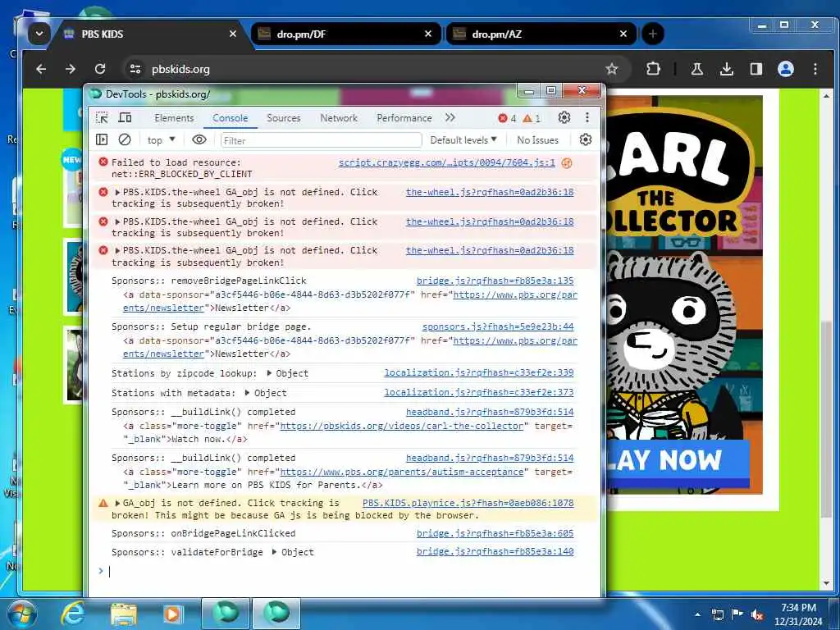Open DevTools settings gear in tab bar
Image resolution: width=840 pixels, height=630 pixels.
(564, 118)
